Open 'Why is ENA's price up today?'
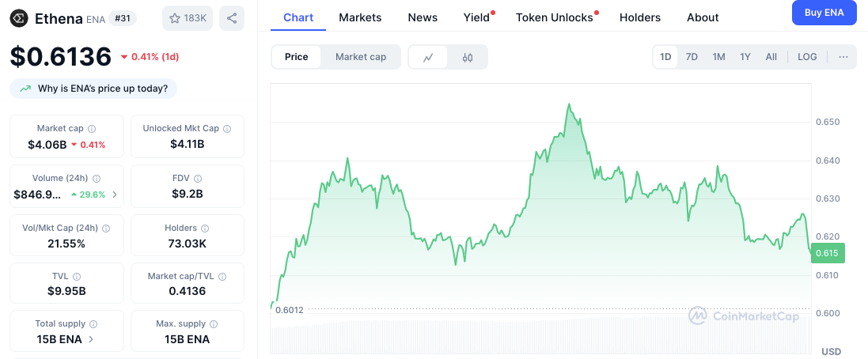Viewport: 868px width, 359px height. pyautogui.click(x=94, y=89)
